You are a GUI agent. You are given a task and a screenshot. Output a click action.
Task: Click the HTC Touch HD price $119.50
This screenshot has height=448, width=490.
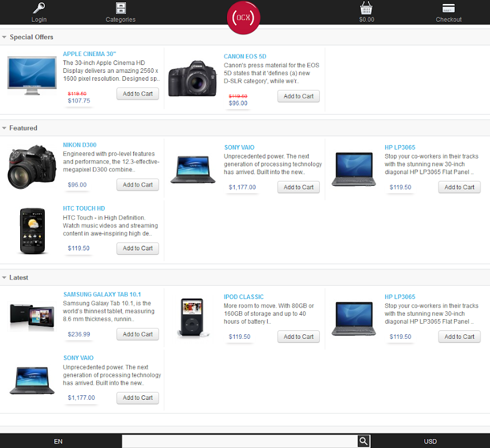[x=78, y=248]
